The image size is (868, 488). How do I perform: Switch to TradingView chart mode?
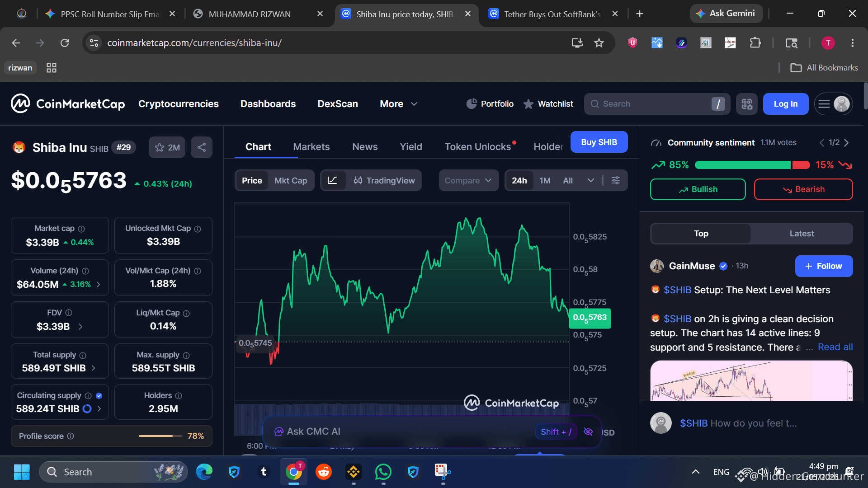[384, 180]
